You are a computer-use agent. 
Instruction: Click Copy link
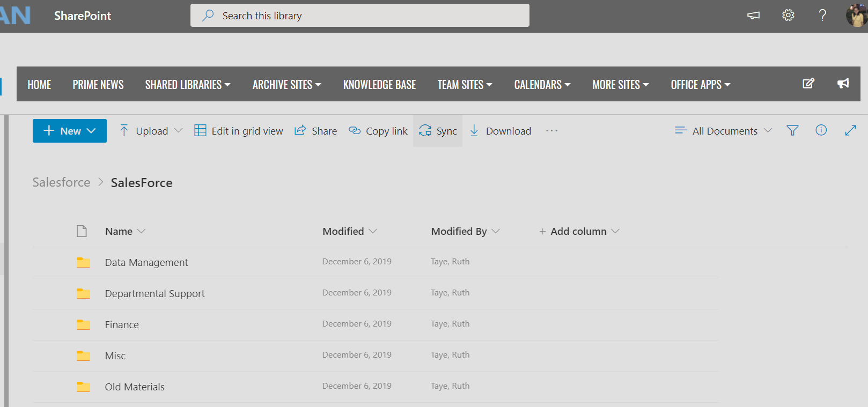[x=378, y=131]
